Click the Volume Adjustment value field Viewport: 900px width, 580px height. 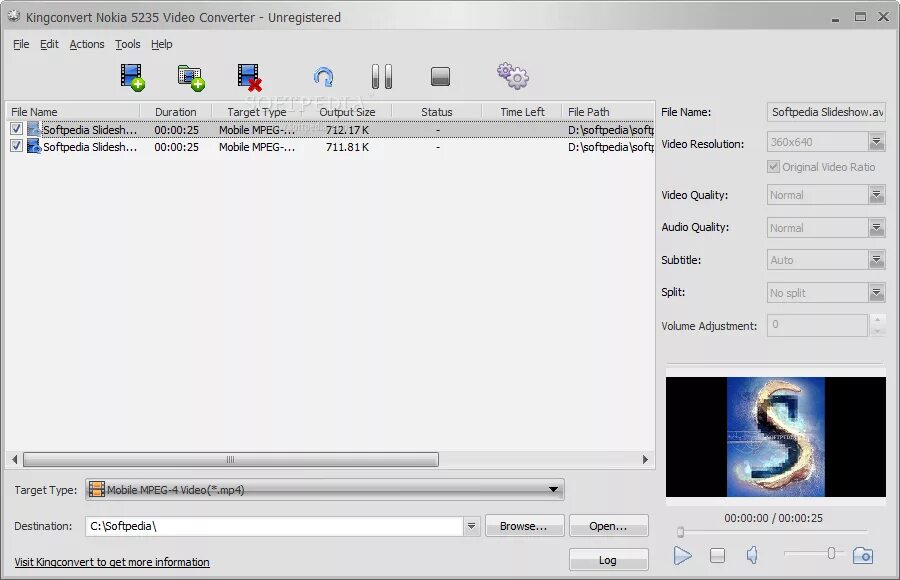point(817,325)
